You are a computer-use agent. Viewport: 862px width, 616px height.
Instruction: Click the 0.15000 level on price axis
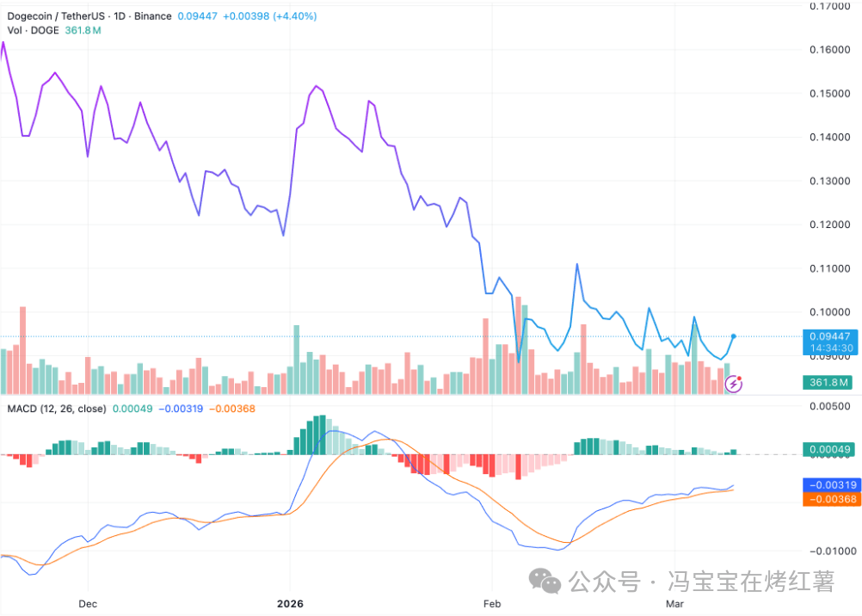pos(830,93)
